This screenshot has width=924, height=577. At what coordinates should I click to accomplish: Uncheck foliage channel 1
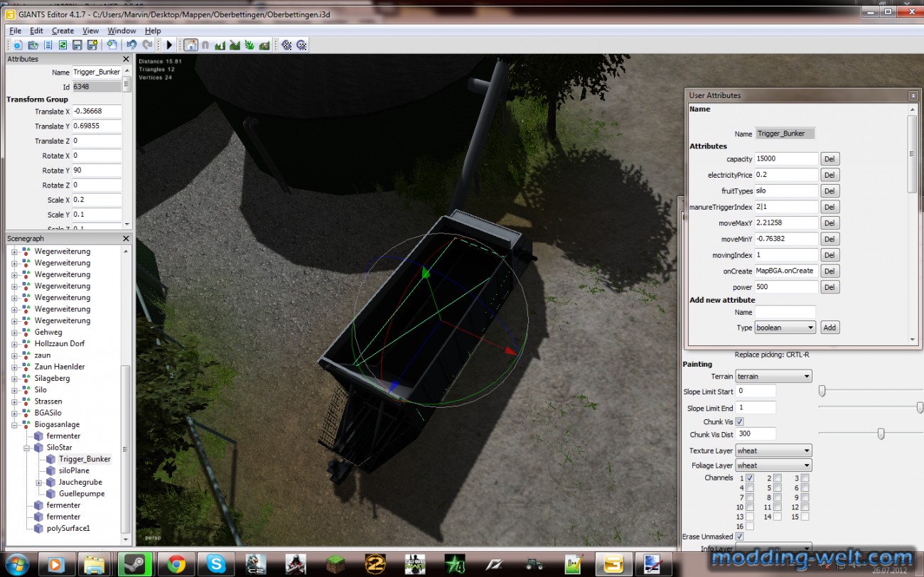[750, 478]
